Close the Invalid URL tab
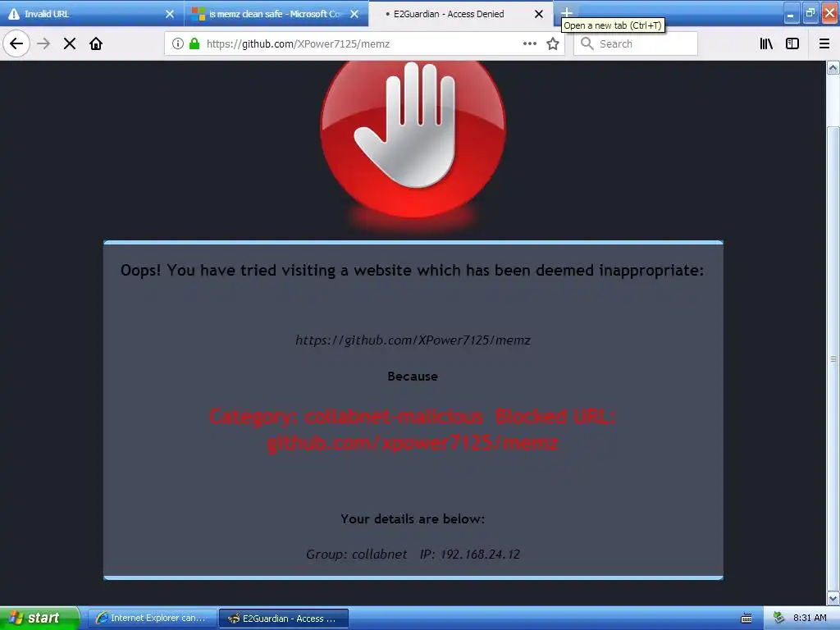The height and width of the screenshot is (630, 840). (x=169, y=14)
